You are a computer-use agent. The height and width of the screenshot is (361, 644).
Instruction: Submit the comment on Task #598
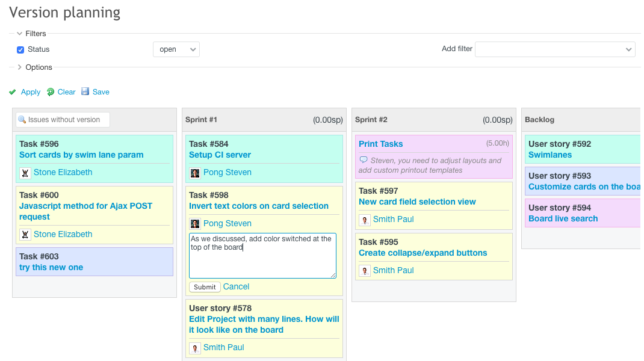(205, 287)
